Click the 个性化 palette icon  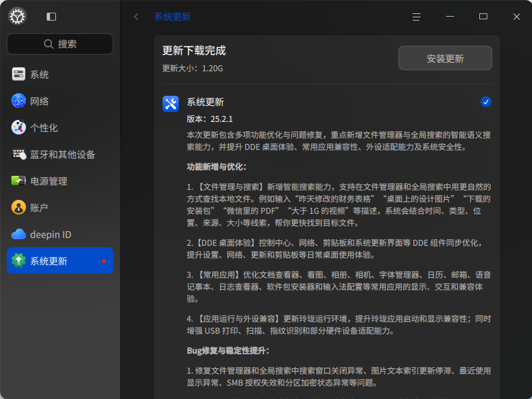[x=19, y=127]
